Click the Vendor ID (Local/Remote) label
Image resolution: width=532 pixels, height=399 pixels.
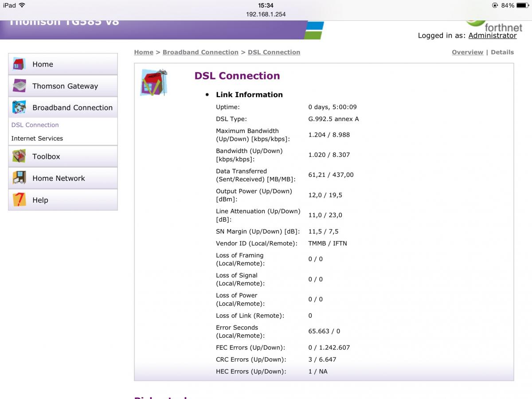[x=257, y=243]
